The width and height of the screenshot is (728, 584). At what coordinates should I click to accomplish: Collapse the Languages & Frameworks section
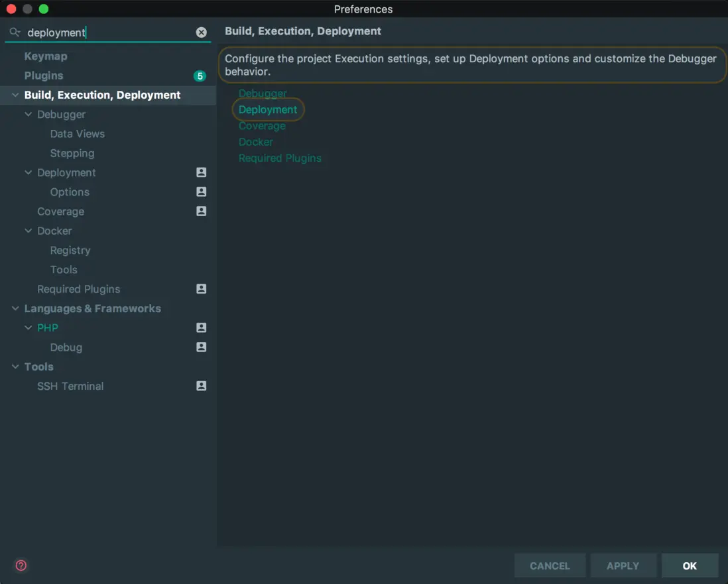pos(15,309)
